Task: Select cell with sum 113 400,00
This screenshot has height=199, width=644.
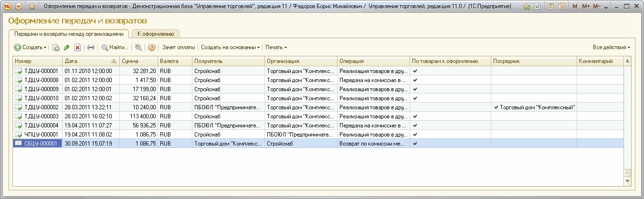Action: (138, 116)
